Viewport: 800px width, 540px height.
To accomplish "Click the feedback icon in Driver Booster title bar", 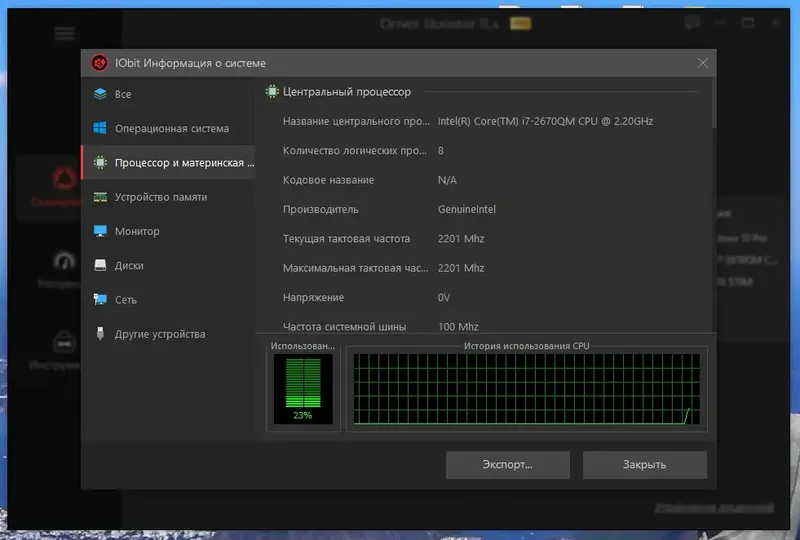I will pos(692,22).
